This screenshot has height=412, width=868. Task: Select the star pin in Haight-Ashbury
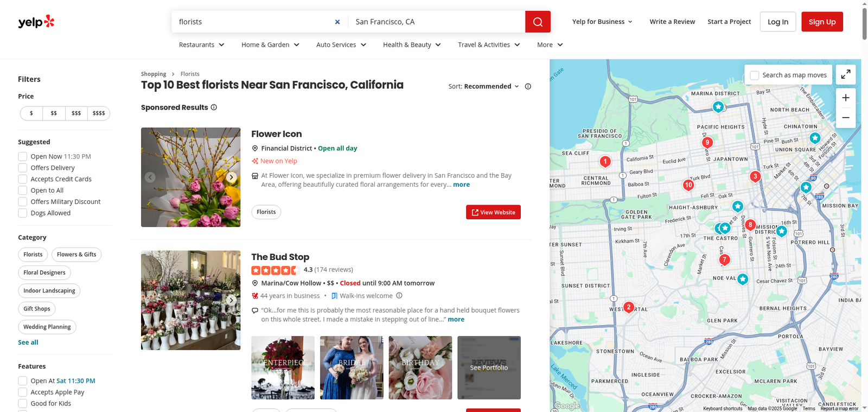pos(737,206)
